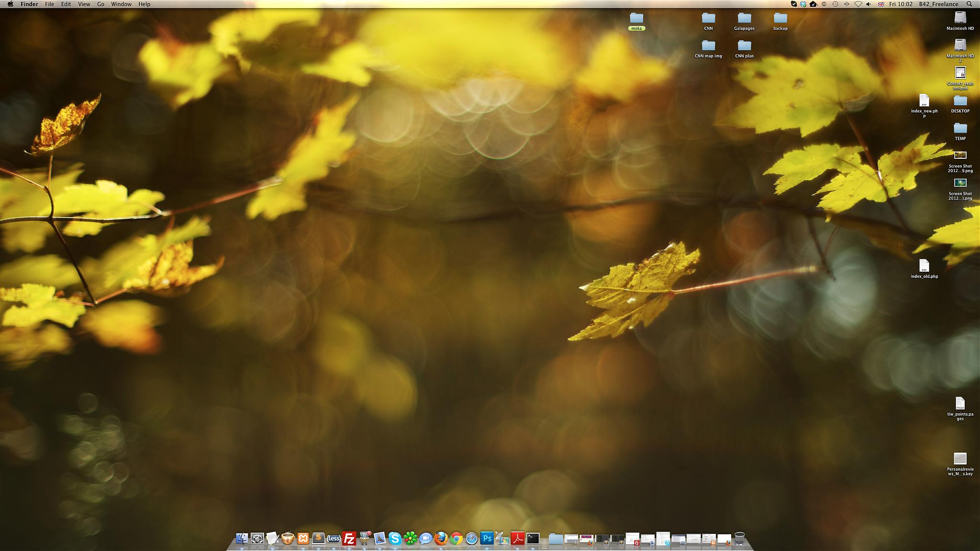Screen dimensions: 980x551
Task: Launch Photoshop from the Dock
Action: click(487, 539)
